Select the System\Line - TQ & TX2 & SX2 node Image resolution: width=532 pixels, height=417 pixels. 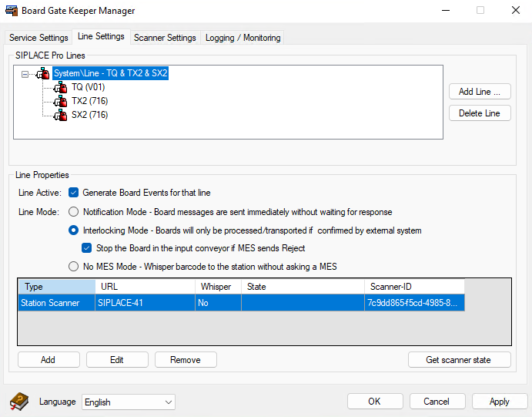pos(111,73)
